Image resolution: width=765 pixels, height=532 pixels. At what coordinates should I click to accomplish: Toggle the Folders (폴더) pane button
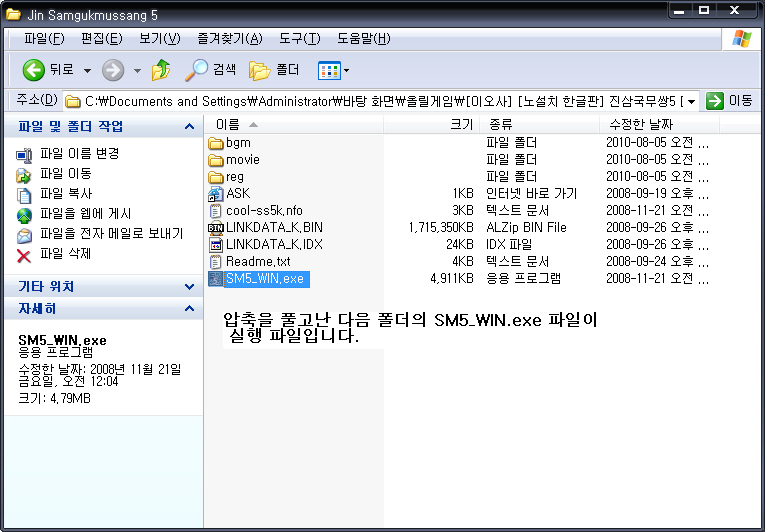(x=274, y=70)
